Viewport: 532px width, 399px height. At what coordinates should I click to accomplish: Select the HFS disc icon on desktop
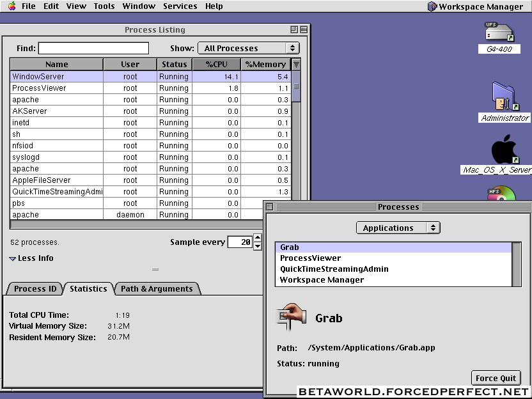point(501,192)
